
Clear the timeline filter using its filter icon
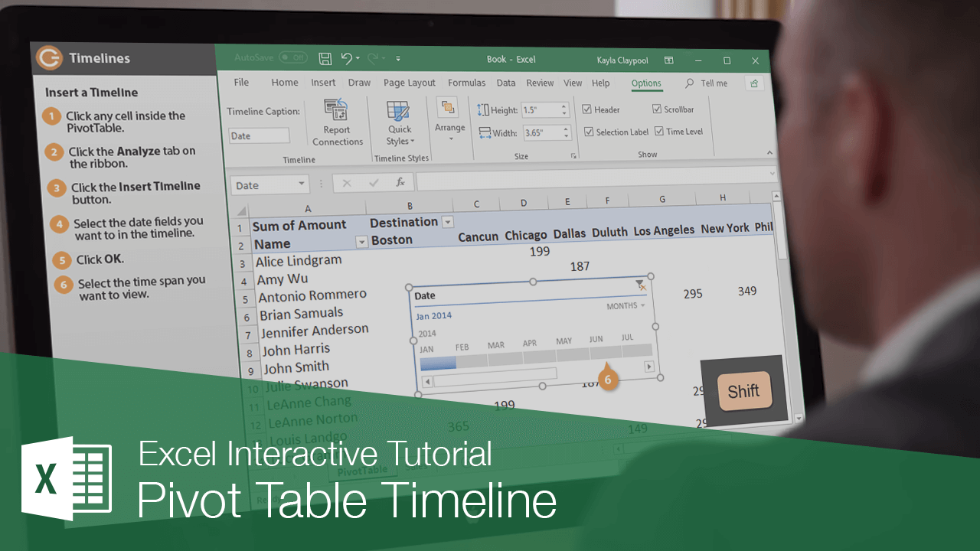coord(640,284)
